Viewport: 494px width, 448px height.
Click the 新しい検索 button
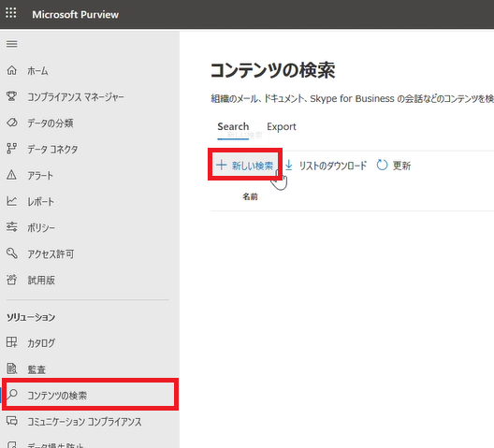tap(245, 166)
